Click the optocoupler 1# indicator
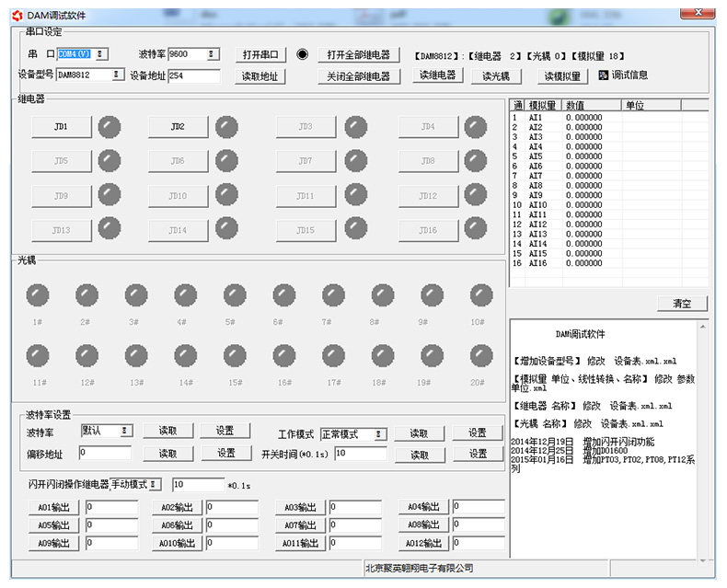Image resolution: width=727 pixels, height=588 pixels. (x=38, y=295)
